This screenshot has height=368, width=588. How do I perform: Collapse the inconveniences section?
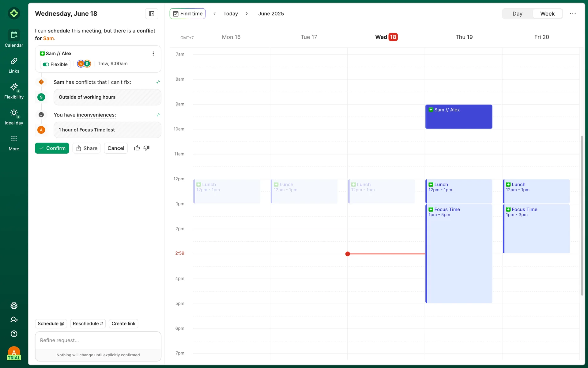158,115
